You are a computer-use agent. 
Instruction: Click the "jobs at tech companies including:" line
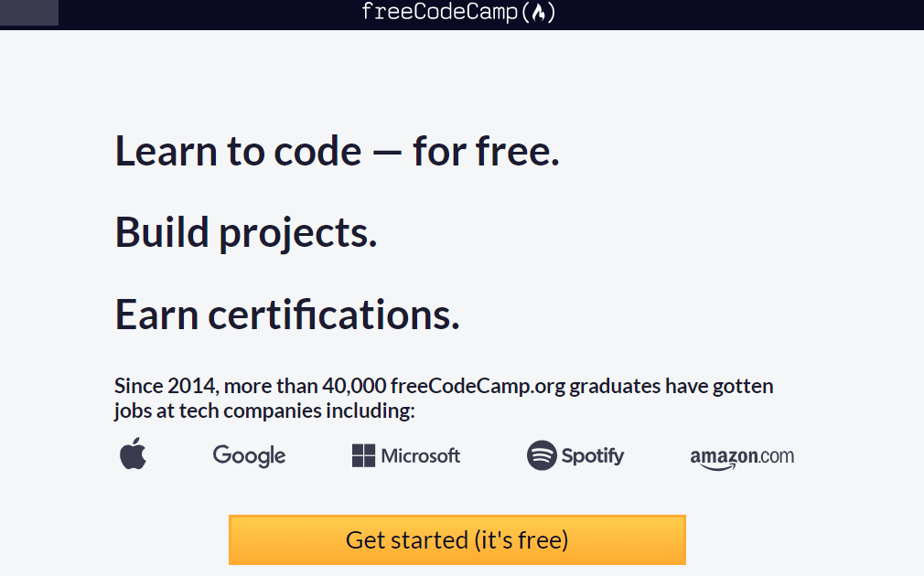tap(264, 411)
